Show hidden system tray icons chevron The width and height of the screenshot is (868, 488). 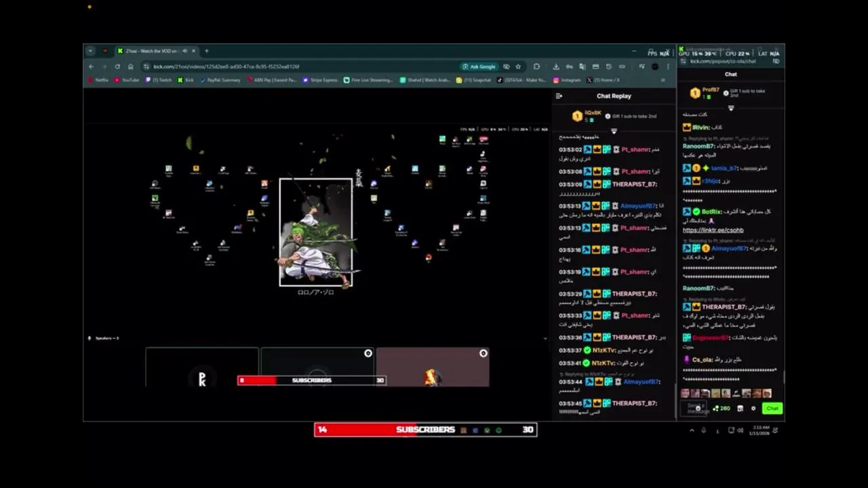692,430
